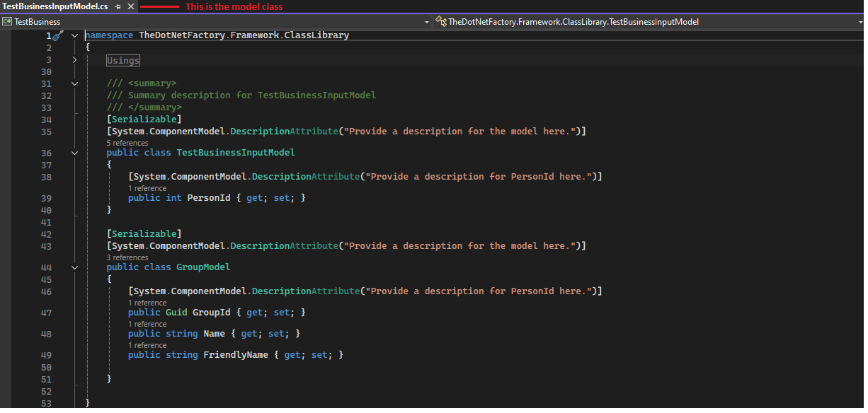Collapse the summary comment on line 31
The height and width of the screenshot is (413, 868).
point(74,83)
